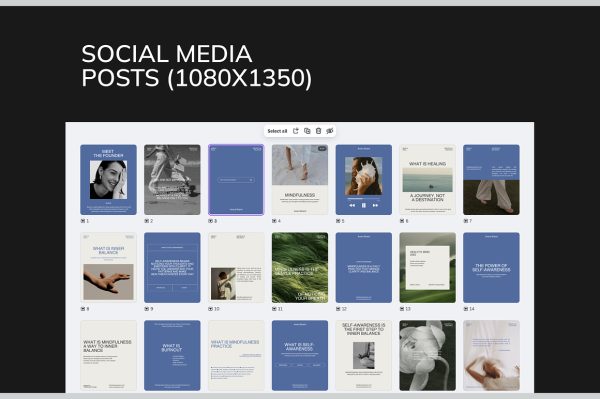Screen dimensions: 600x399
Task: Select the highlighted blank blue page 3
Action: [236, 179]
